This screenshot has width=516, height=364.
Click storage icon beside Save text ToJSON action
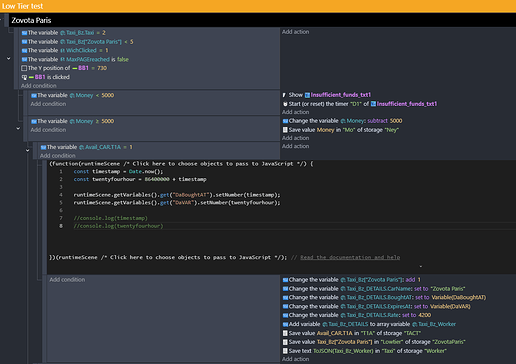(x=285, y=351)
